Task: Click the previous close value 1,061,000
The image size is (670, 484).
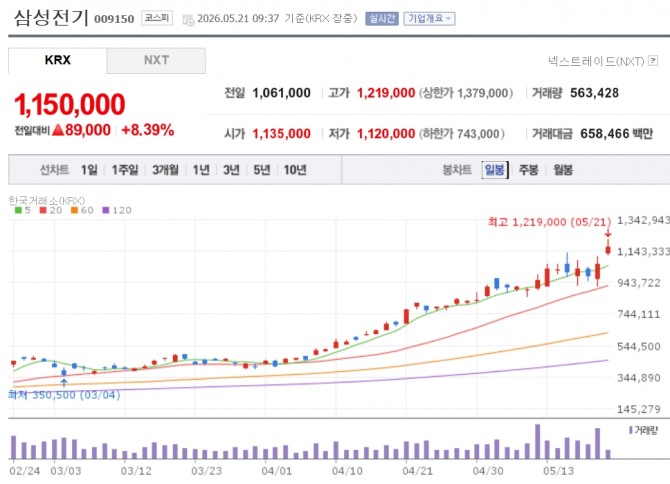Action: pyautogui.click(x=281, y=93)
